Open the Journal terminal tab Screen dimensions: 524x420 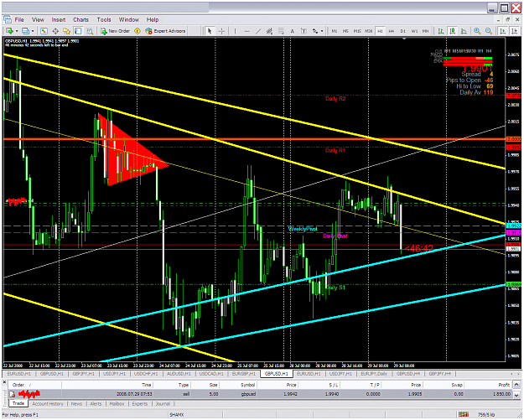point(163,403)
